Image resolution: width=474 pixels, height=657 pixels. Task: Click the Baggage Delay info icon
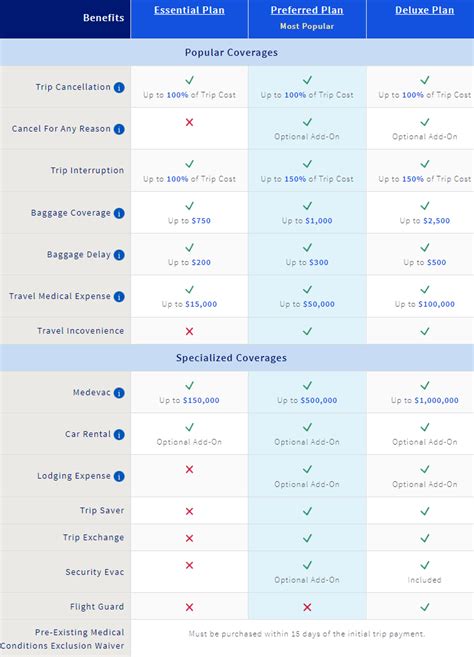[x=119, y=255]
